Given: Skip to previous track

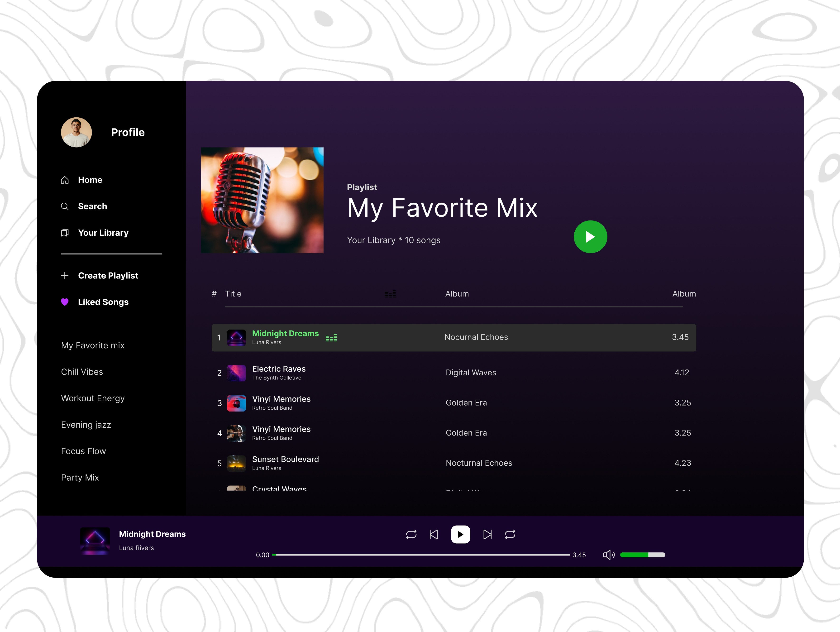Looking at the screenshot, I should 434,534.
